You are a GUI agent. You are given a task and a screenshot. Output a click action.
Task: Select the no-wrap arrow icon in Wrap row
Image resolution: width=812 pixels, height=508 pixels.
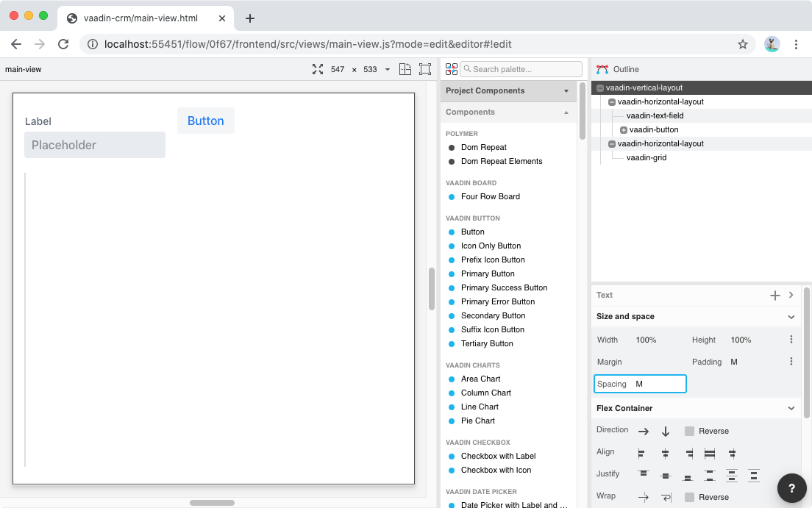click(x=643, y=498)
